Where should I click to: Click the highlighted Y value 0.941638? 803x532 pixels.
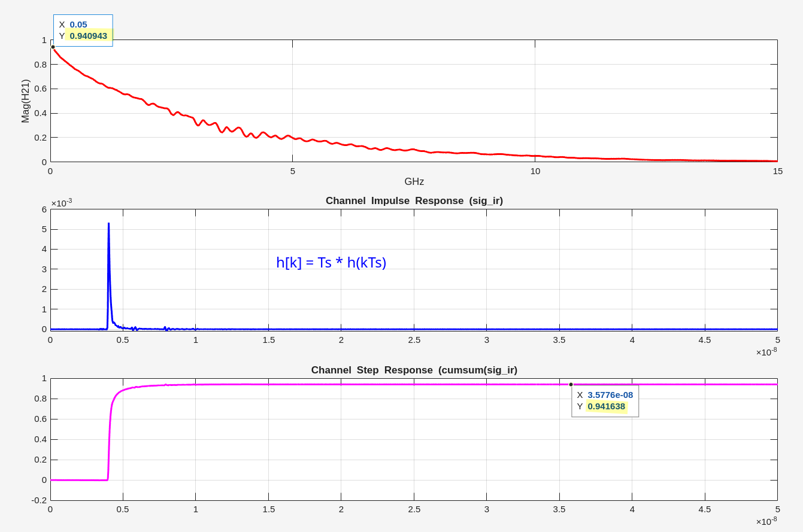tap(606, 406)
